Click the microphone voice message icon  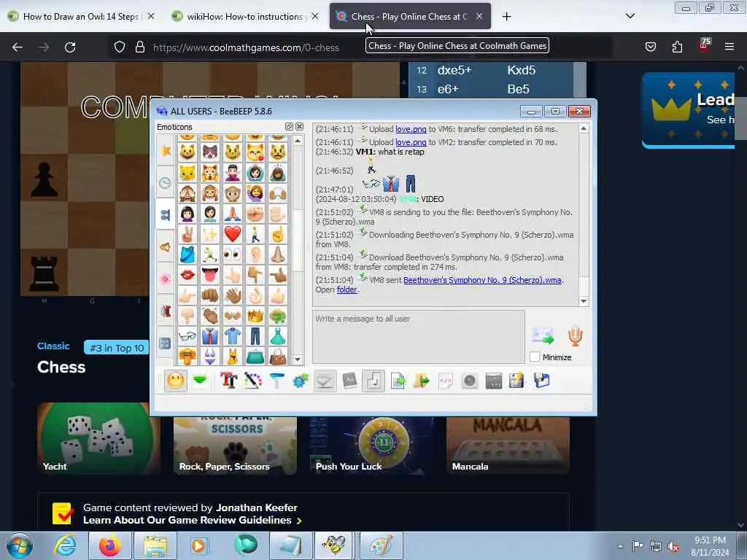pyautogui.click(x=575, y=335)
